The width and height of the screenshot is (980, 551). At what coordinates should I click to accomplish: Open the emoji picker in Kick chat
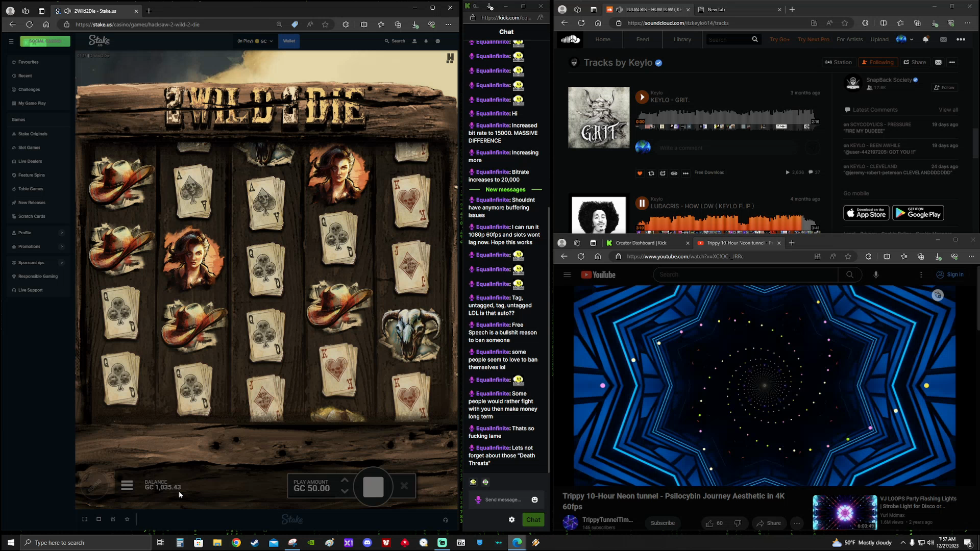click(534, 500)
